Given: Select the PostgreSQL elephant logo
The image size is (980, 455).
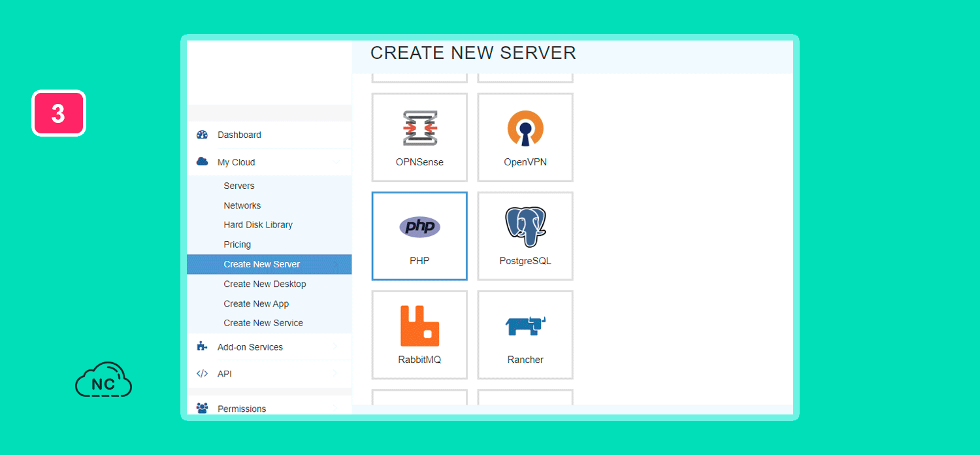Looking at the screenshot, I should (525, 227).
